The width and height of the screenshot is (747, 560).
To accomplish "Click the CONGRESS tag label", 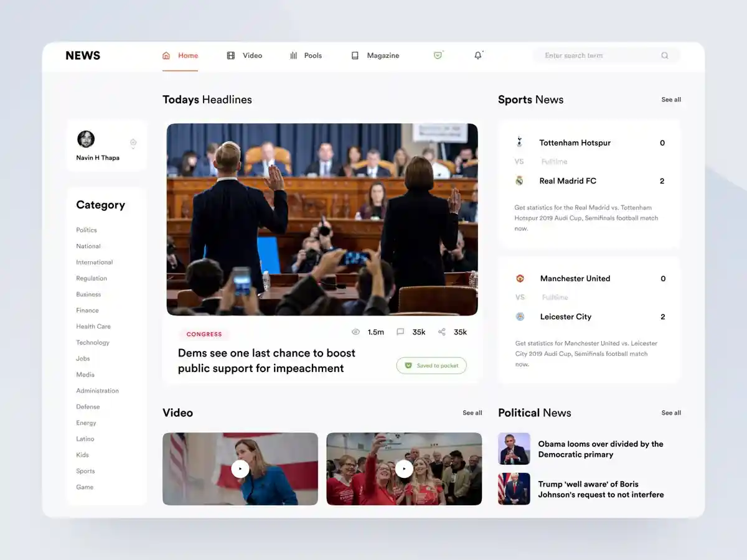I will coord(204,335).
